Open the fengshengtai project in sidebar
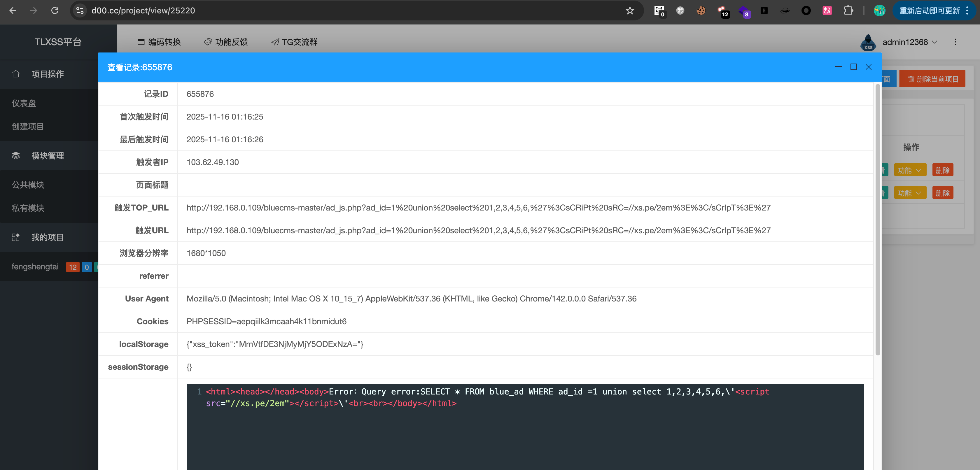Image resolution: width=980 pixels, height=470 pixels. pos(35,266)
